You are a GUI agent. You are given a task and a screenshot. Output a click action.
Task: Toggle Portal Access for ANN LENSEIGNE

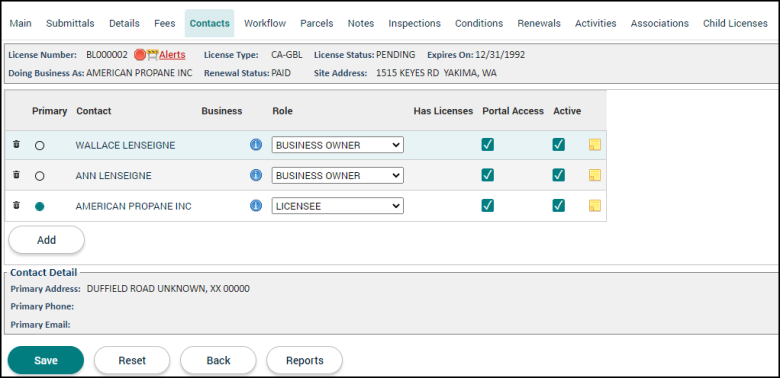point(488,175)
